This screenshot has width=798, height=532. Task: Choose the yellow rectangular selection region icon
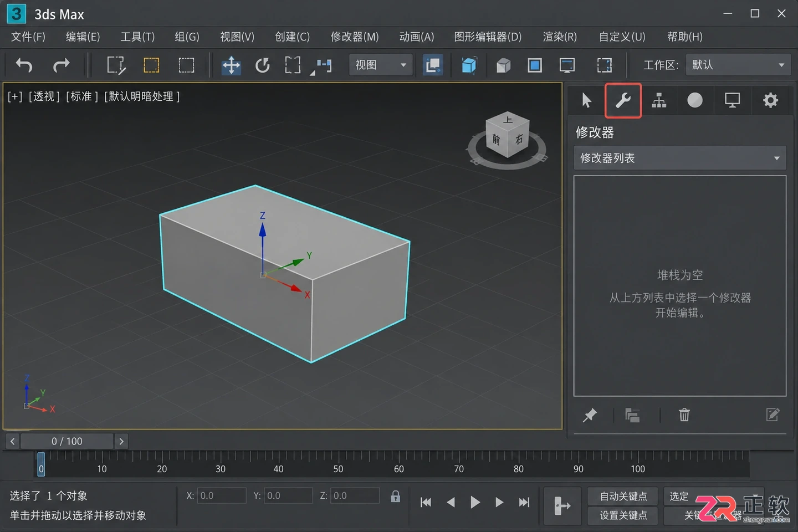pos(151,65)
